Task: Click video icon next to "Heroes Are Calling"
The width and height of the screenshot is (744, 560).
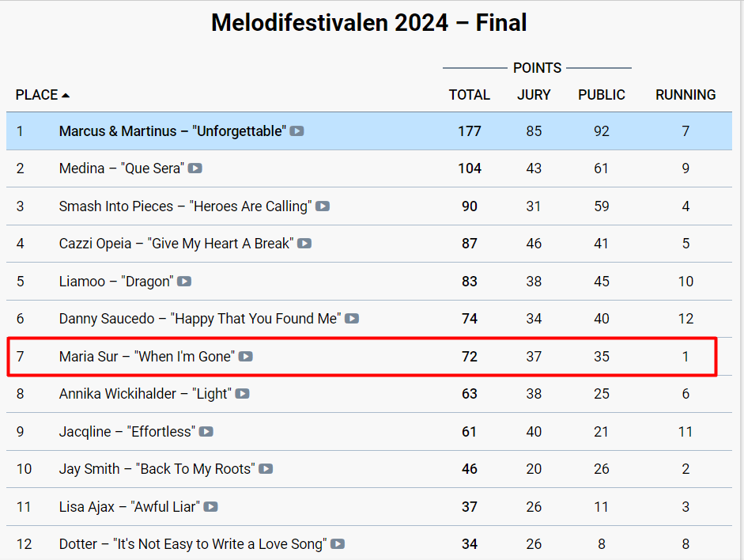Action: point(323,206)
